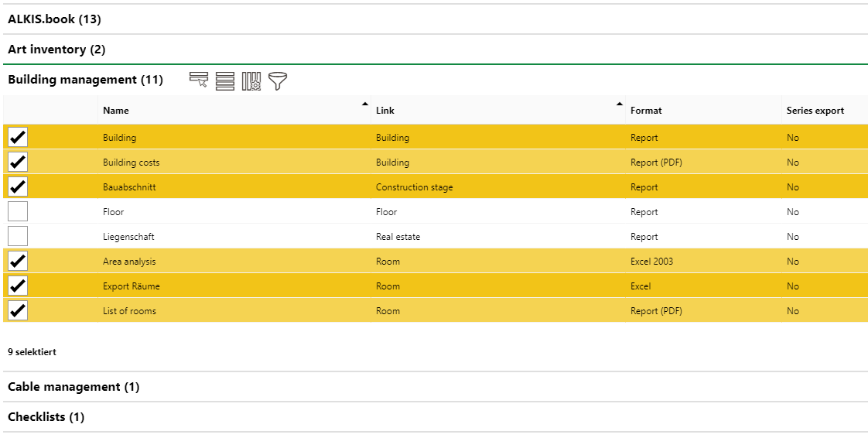
Task: Click the 'List of rooms' name cell
Action: coord(129,310)
